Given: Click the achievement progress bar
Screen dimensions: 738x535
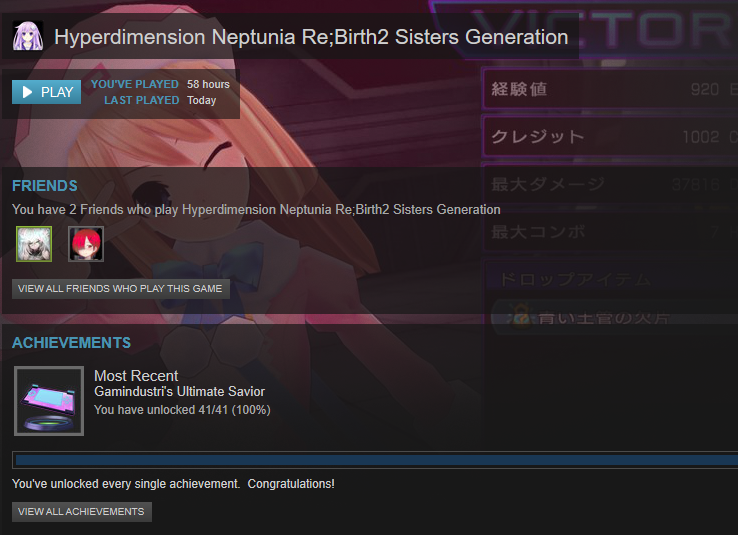Looking at the screenshot, I should pos(375,460).
